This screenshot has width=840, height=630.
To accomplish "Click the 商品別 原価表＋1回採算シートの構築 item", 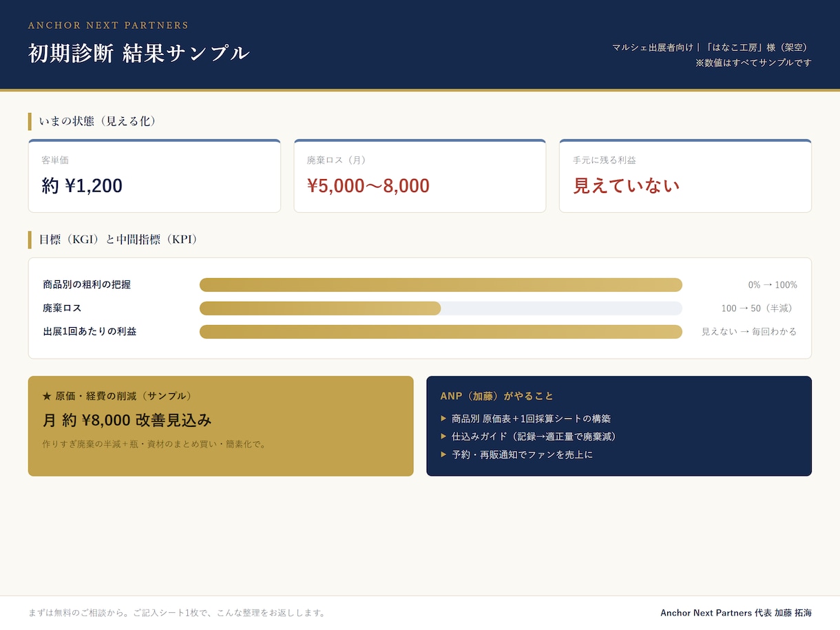I will click(x=531, y=419).
